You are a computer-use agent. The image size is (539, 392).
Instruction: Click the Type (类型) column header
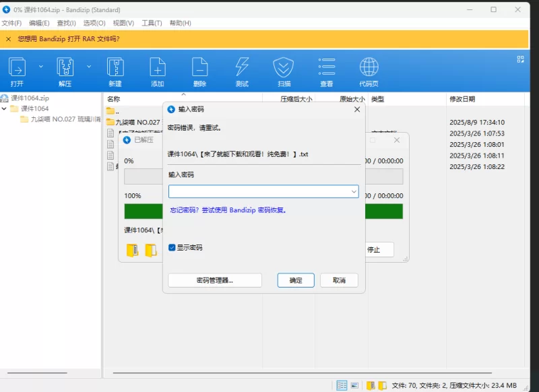click(x=377, y=99)
